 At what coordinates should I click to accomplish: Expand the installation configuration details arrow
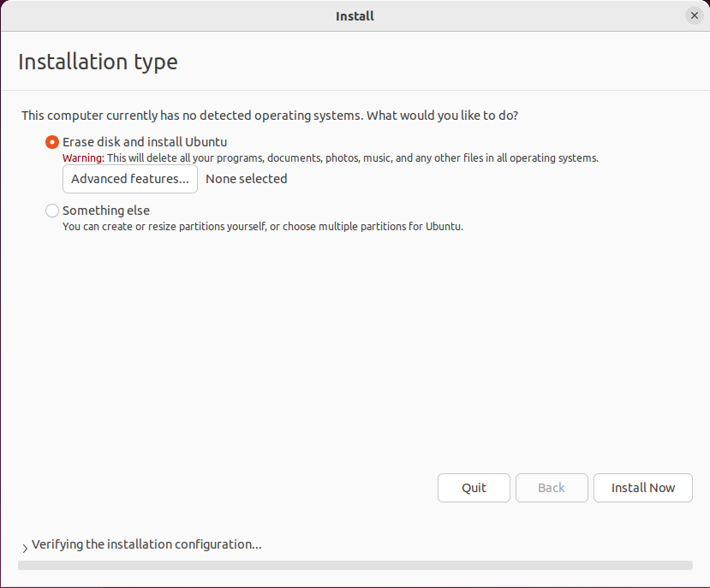pyautogui.click(x=25, y=548)
